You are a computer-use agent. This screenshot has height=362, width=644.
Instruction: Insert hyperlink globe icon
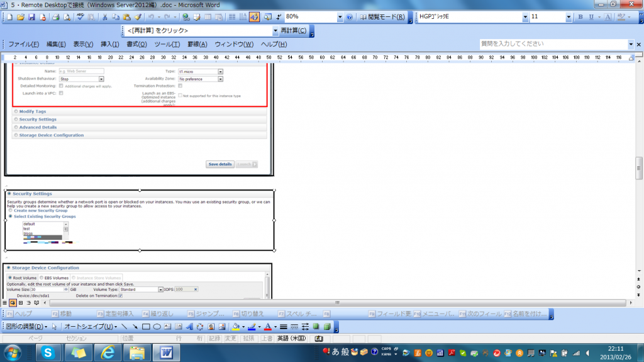coord(186,17)
